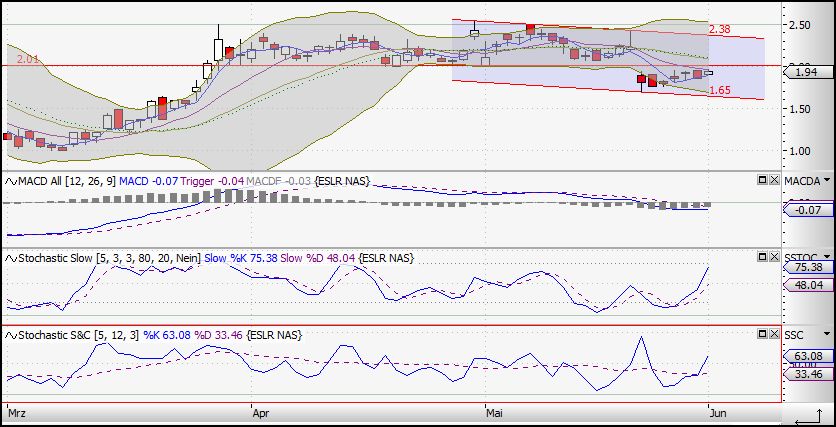Maximize the Stochastic Slow panel
Screen dimensions: 836x427
click(x=761, y=257)
